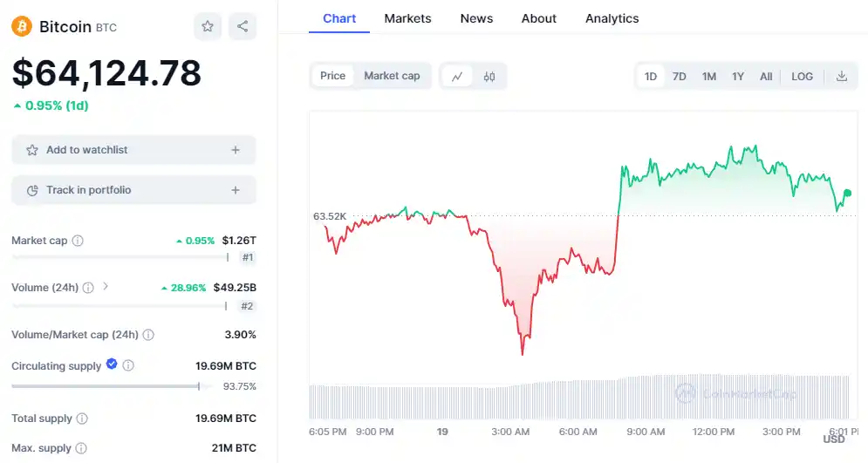This screenshot has height=463, width=868.
Task: Click the share icon next to Bitcoin
Action: [x=243, y=26]
